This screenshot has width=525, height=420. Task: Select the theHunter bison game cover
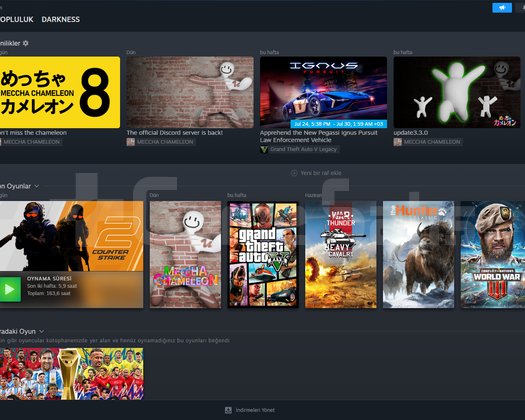pyautogui.click(x=419, y=255)
